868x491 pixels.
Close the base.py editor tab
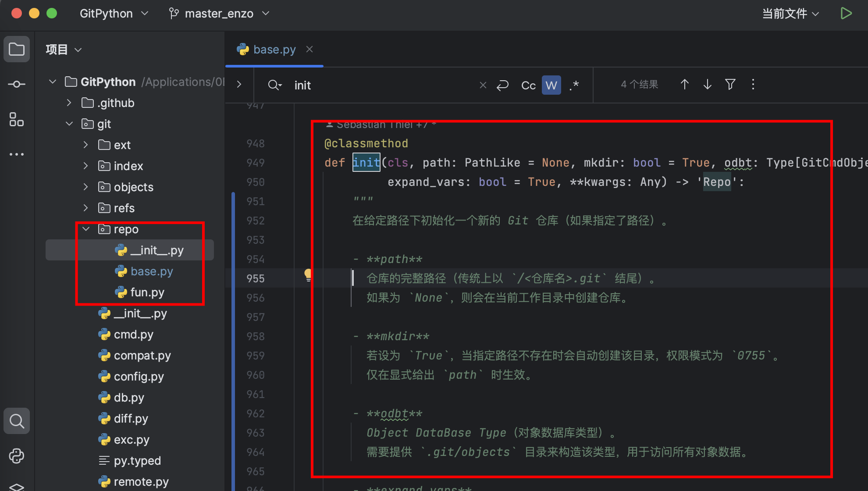(309, 49)
